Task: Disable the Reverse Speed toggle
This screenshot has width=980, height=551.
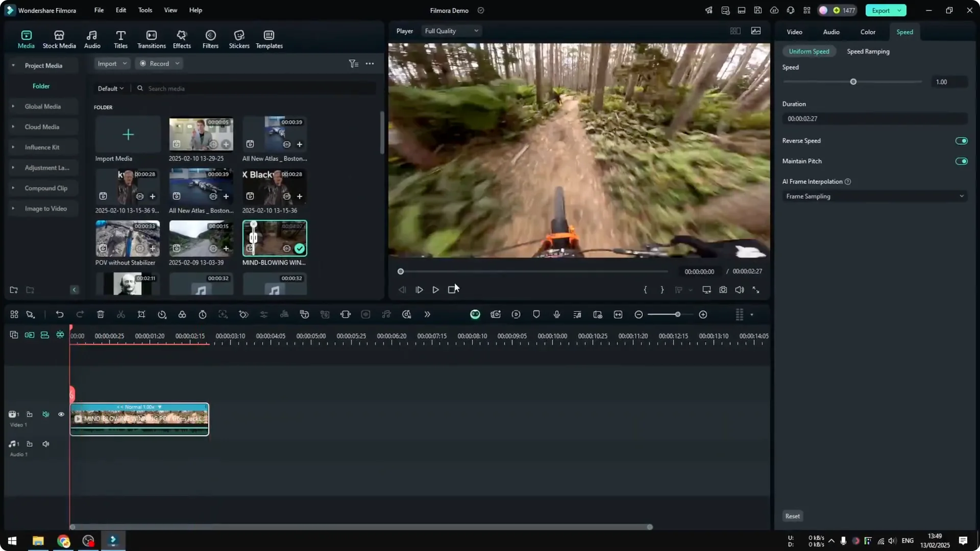Action: [962, 141]
